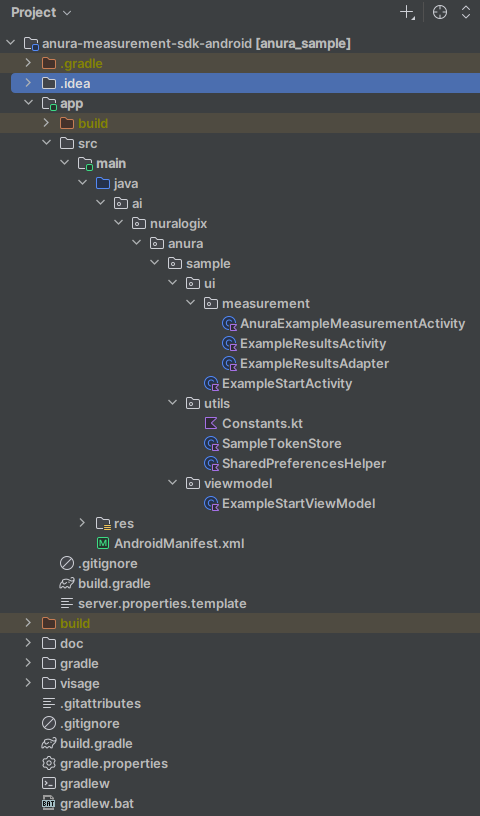Click the ExampleStartActivity Kotlin class icon
Screen dimensions: 480x816
(x=211, y=384)
